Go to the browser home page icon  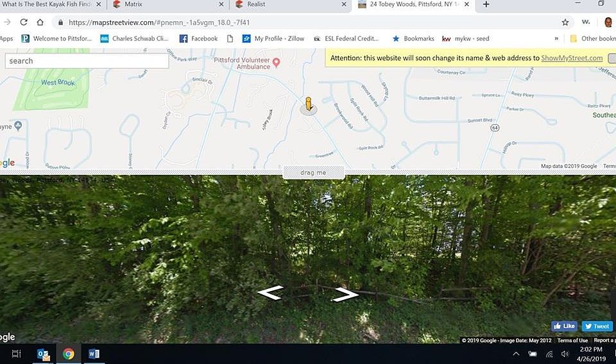click(x=40, y=22)
